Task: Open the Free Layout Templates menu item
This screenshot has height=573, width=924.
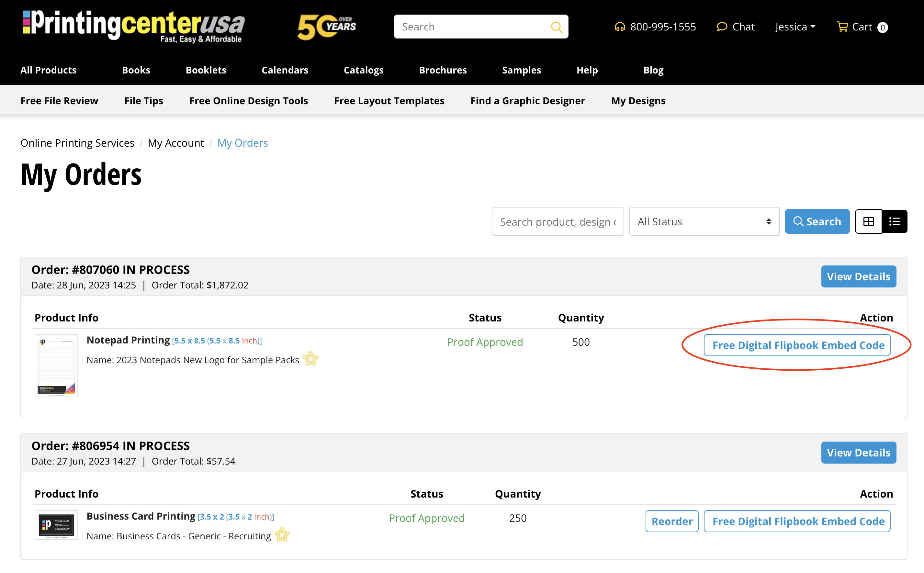Action: click(389, 101)
